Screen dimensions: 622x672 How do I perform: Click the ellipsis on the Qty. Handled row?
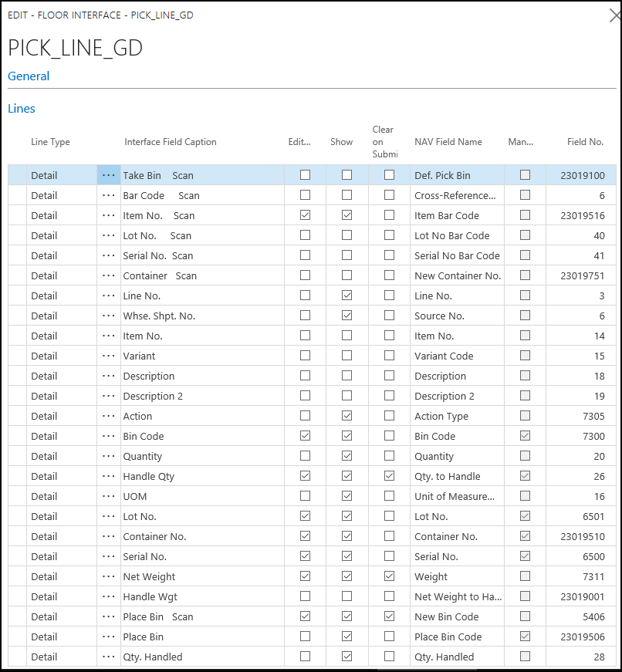(107, 657)
